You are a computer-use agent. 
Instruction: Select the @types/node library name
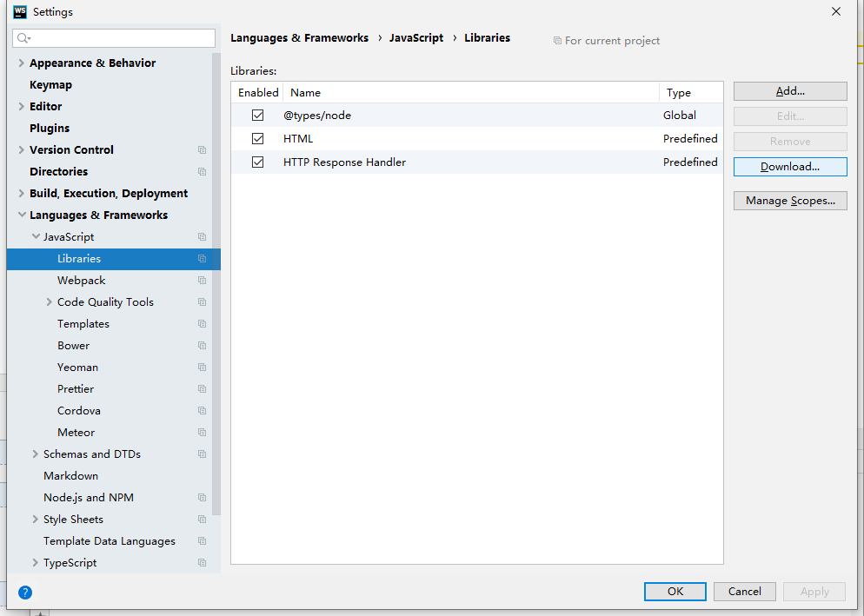coord(317,116)
